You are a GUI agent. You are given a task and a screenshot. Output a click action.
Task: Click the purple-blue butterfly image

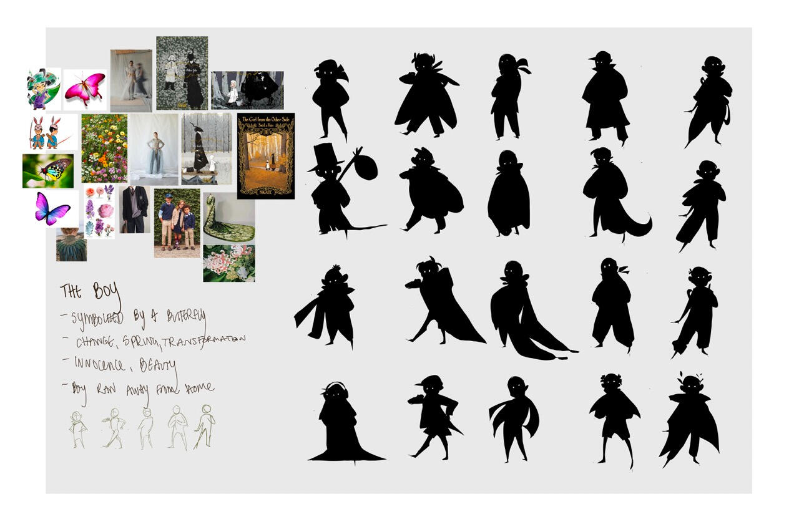click(x=52, y=209)
